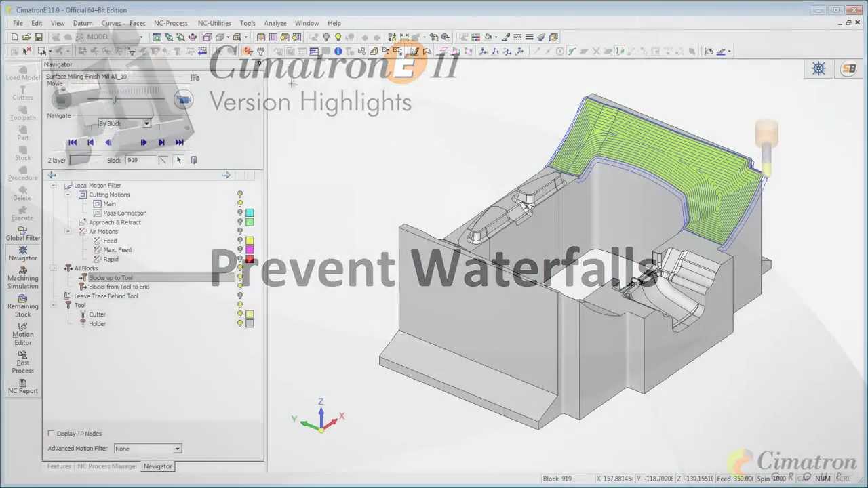Viewport: 868px width, 488px height.
Task: Open the Global Filter tool
Action: pos(22,232)
